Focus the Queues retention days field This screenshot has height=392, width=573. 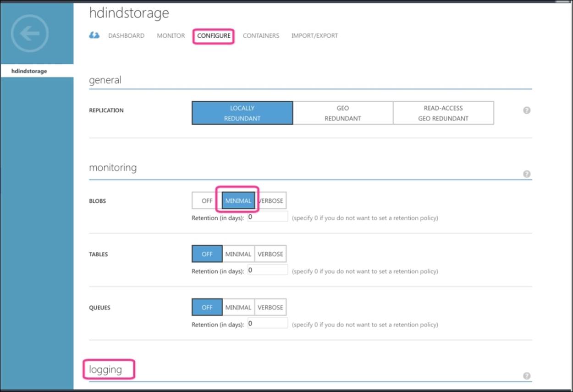coord(268,323)
